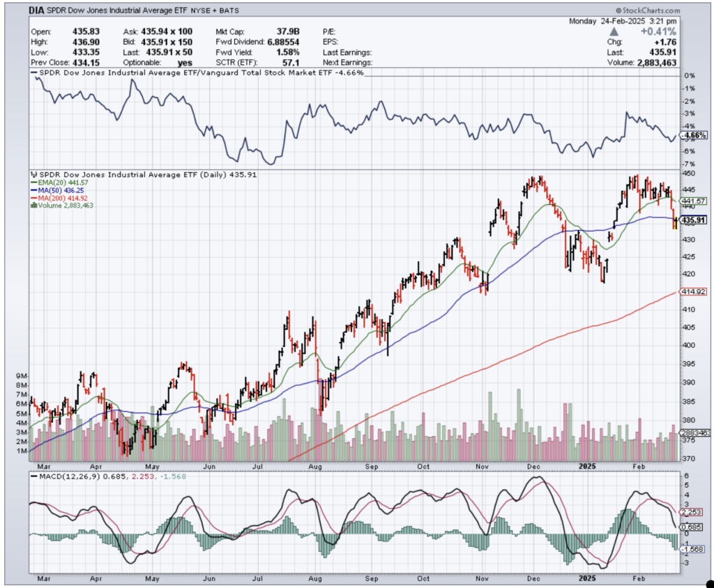Screen dimensions: 714x588
Task: Select the Fwd Yield value 1.58%
Action: click(288, 52)
